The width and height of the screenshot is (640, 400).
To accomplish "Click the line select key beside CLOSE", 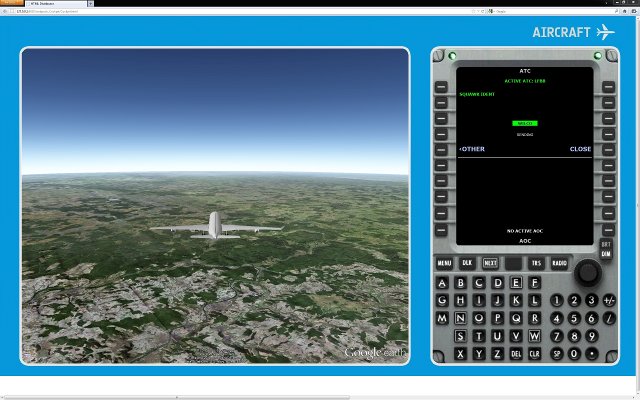I will (608, 149).
